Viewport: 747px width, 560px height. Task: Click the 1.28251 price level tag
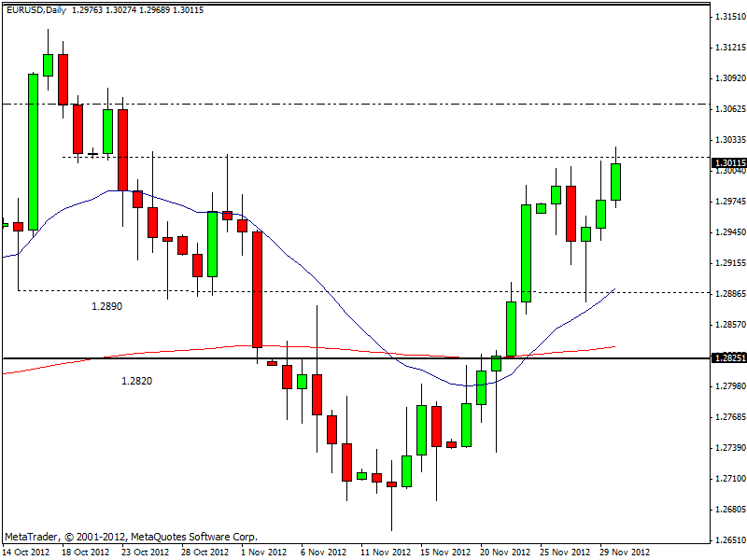[728, 358]
